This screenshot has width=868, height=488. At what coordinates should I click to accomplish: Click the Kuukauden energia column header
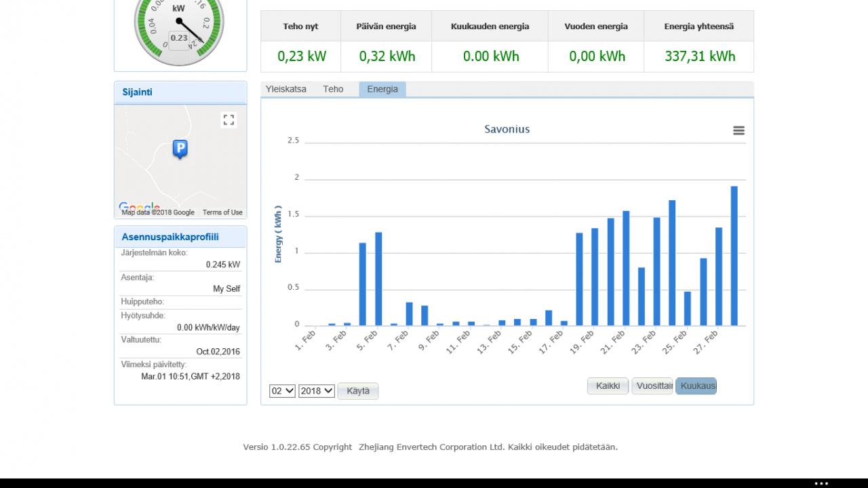(490, 26)
